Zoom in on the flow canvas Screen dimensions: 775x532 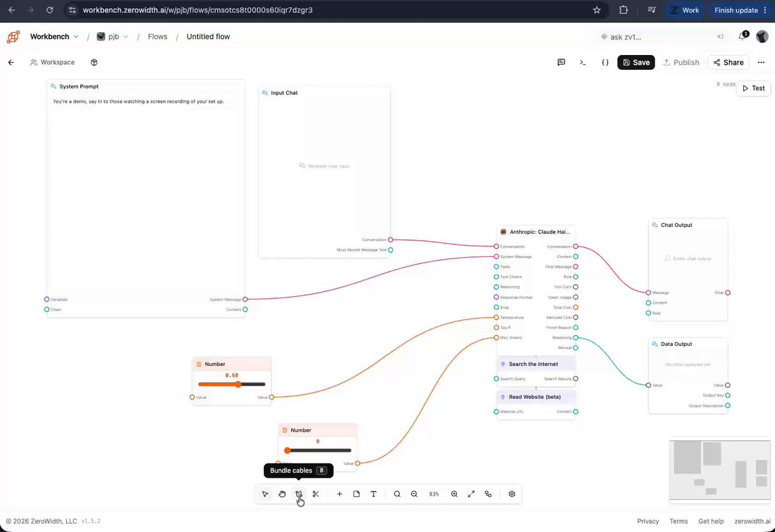454,494
